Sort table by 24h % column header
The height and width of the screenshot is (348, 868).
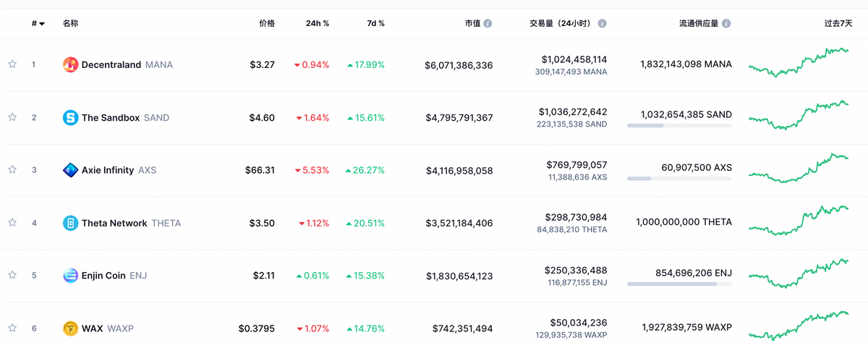[318, 23]
